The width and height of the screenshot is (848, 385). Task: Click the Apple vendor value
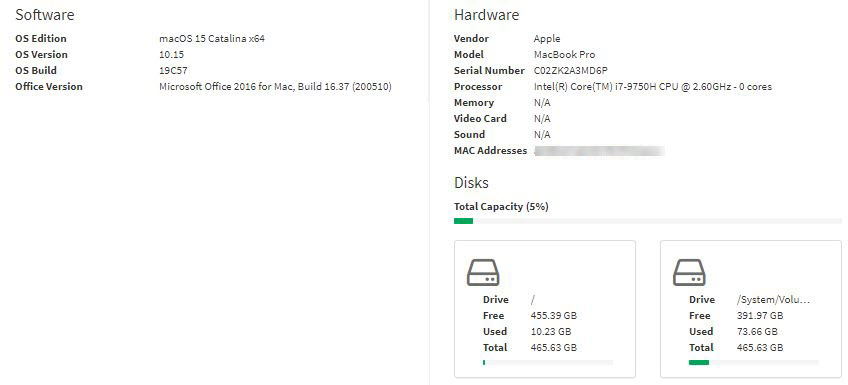pyautogui.click(x=547, y=39)
